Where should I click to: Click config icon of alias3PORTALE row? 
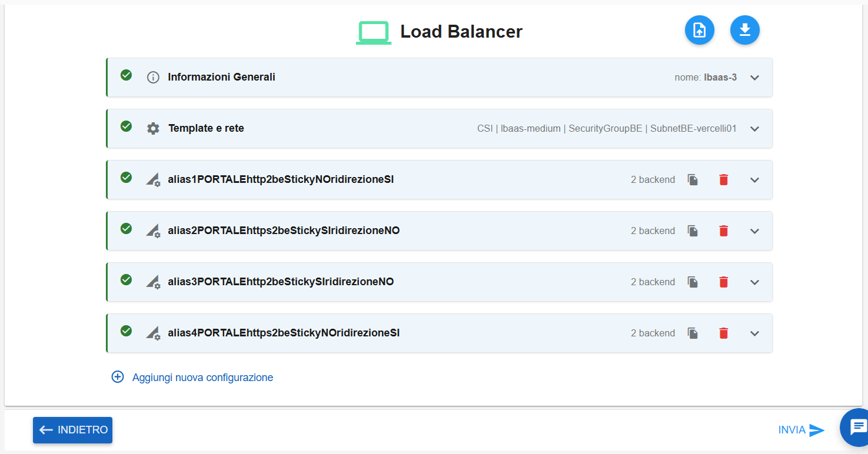[153, 282]
